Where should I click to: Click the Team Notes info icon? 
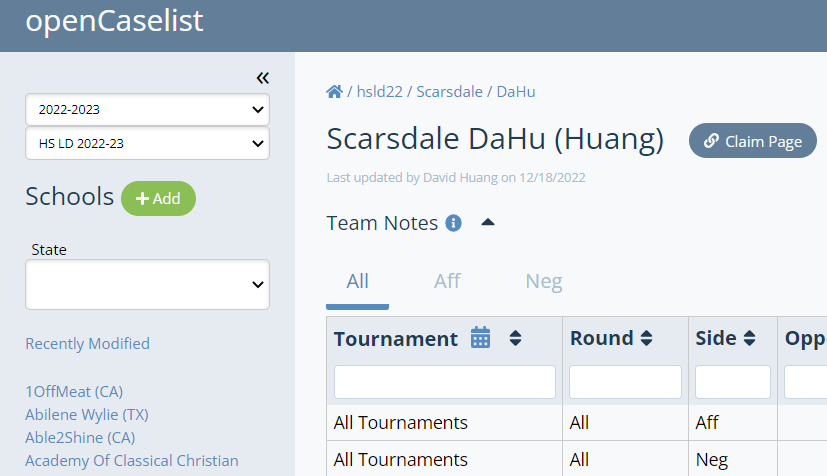[453, 223]
